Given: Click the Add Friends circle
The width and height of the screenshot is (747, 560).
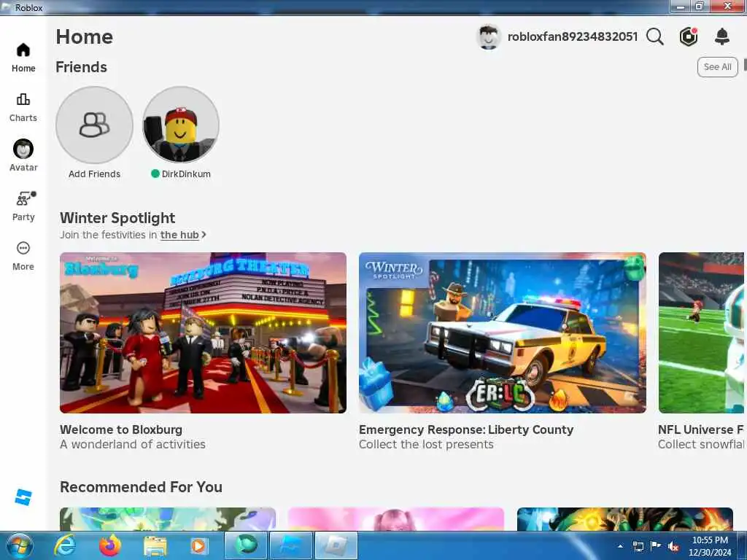Looking at the screenshot, I should coord(94,125).
